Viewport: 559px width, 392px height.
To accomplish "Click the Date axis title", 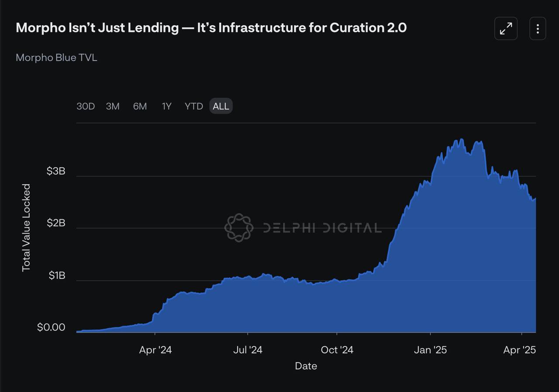I will (x=306, y=366).
